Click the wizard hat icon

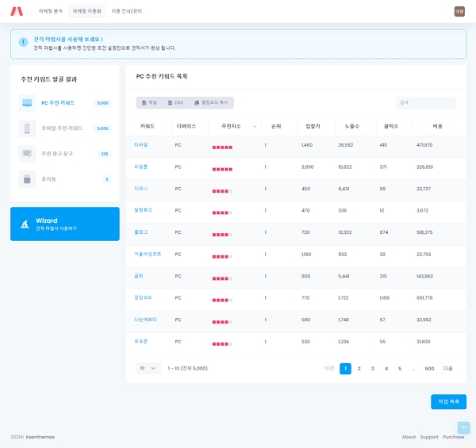tap(26, 224)
